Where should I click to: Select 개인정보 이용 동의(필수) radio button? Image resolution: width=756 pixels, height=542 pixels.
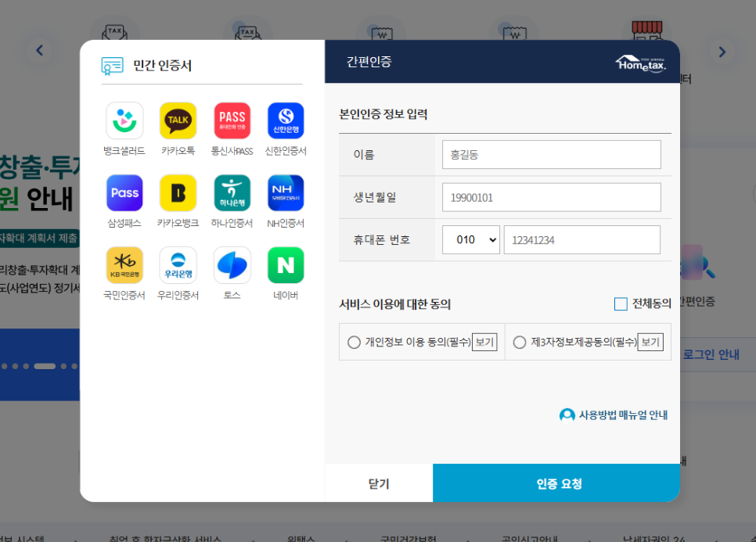click(354, 342)
